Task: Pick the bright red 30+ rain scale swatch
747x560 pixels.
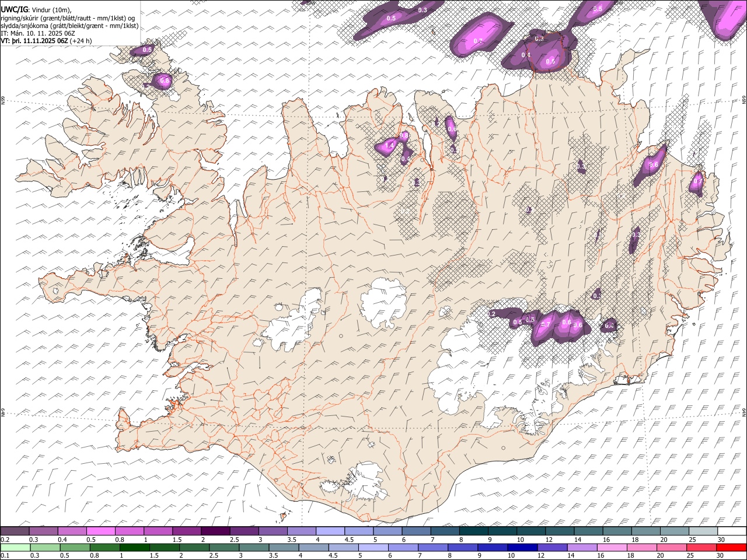Action: (x=732, y=548)
